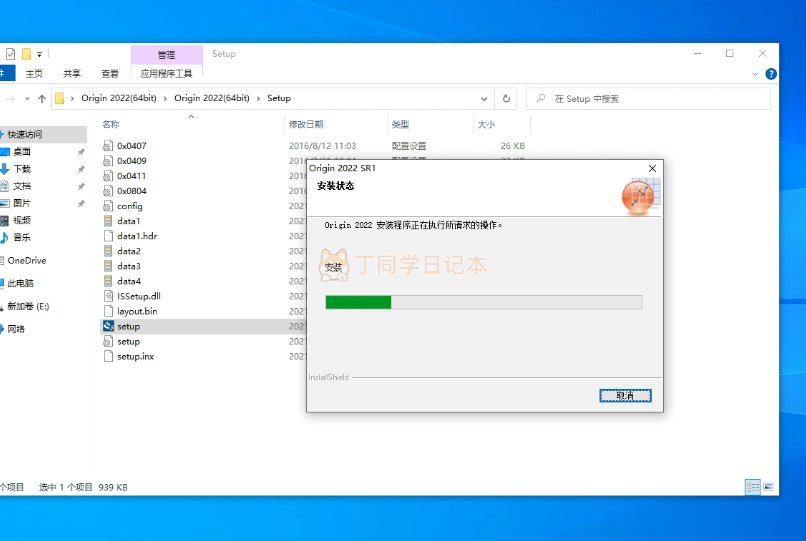Expand the ribbon with the chevron arrow
The width and height of the screenshot is (806, 541).
tap(755, 74)
